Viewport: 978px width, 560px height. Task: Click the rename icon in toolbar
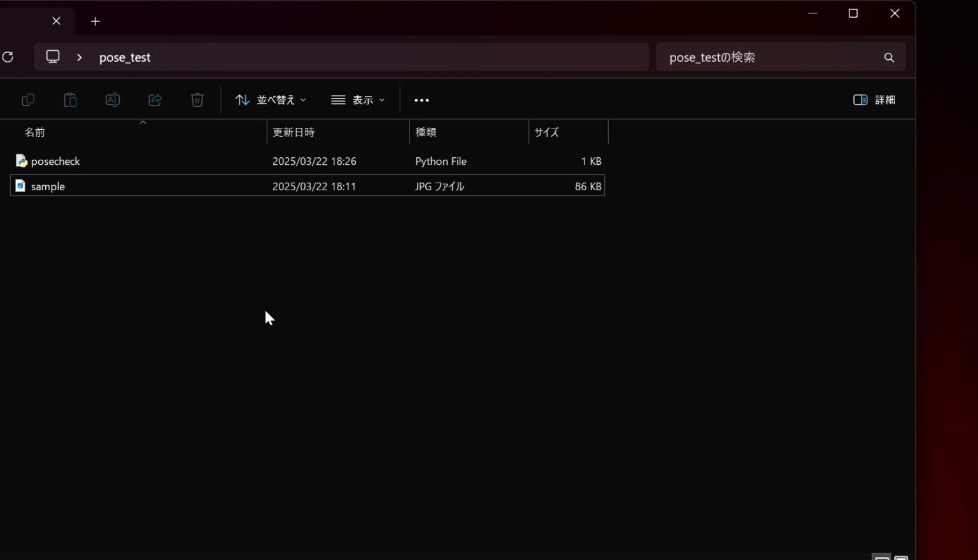[113, 100]
